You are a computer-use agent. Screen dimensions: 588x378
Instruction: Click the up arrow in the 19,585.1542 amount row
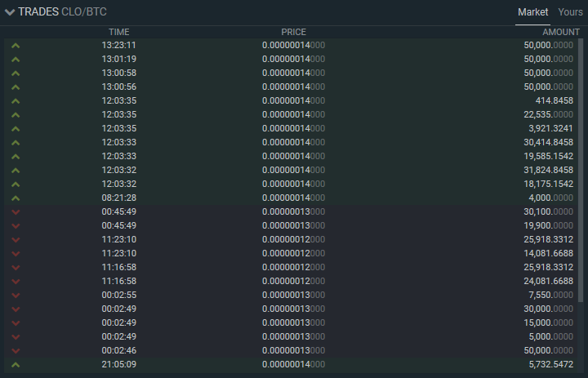tap(16, 157)
